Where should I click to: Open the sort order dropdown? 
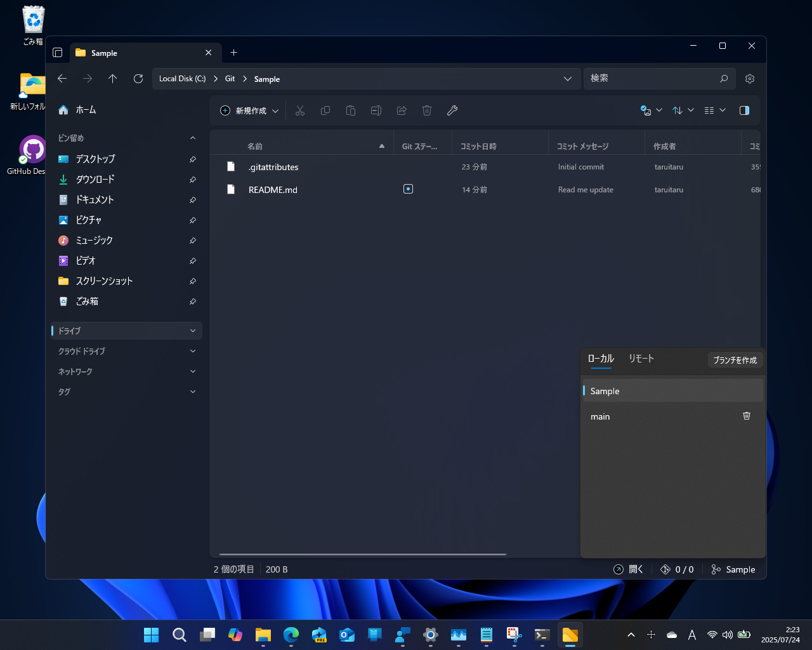coord(683,110)
